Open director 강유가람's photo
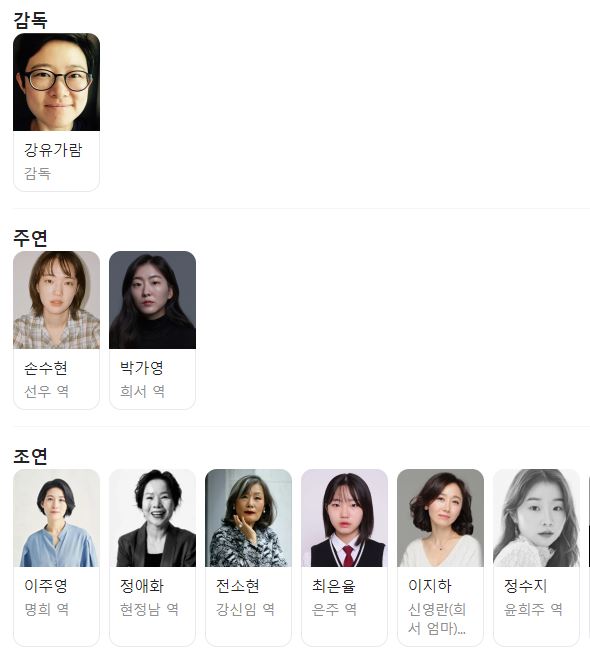 56,82
